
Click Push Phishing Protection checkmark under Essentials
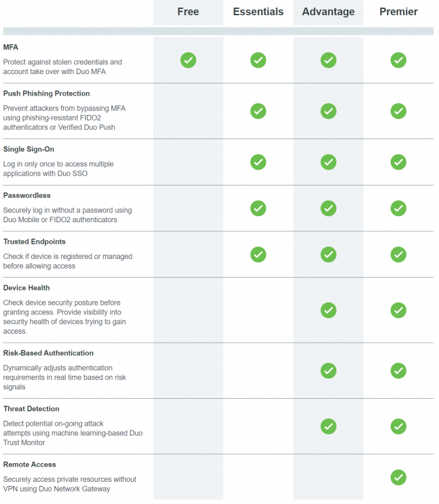point(258,111)
